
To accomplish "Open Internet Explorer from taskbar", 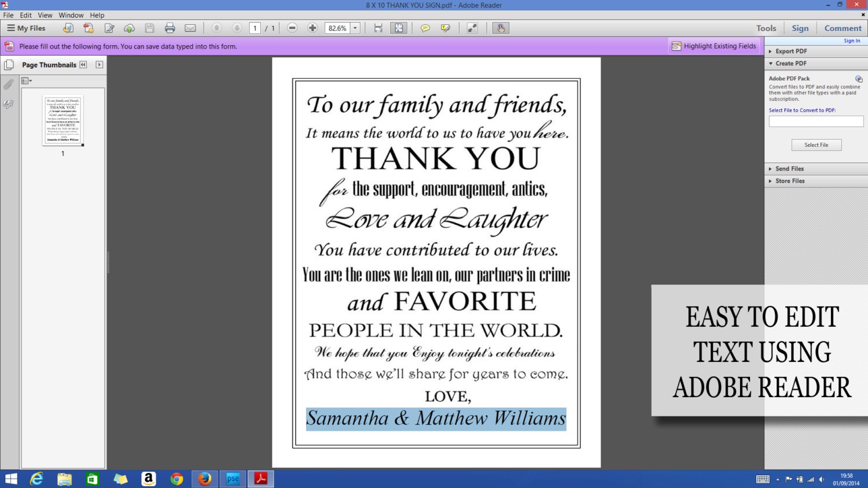I will tap(36, 479).
